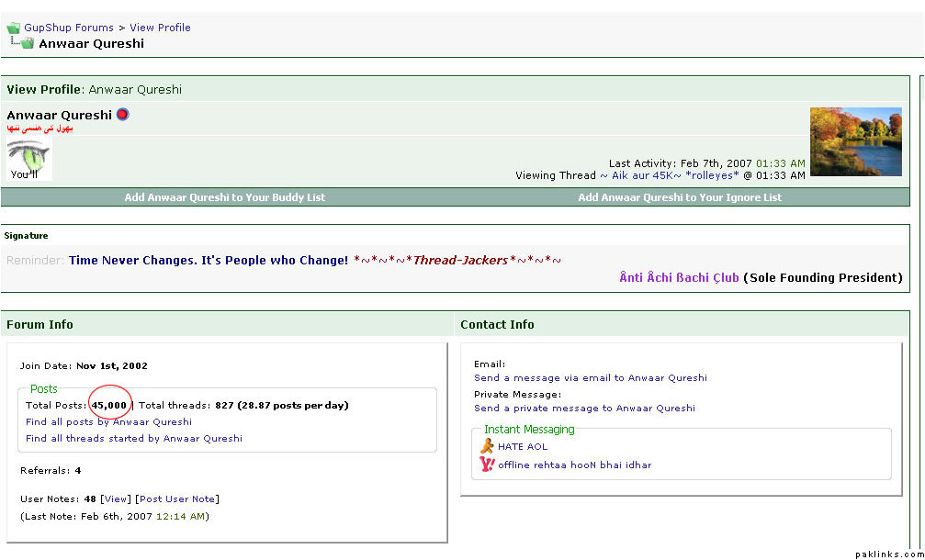The height and width of the screenshot is (560, 925).
Task: Open the Änti Ächi Bachi Çlub signature link
Action: pyautogui.click(x=679, y=277)
